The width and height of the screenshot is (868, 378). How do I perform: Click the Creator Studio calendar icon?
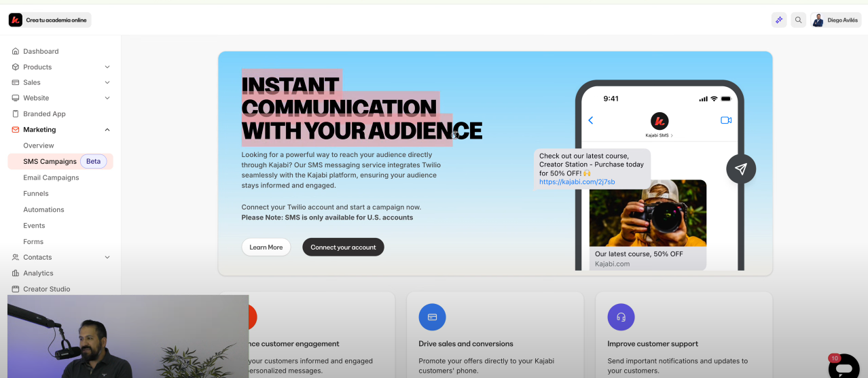16,289
